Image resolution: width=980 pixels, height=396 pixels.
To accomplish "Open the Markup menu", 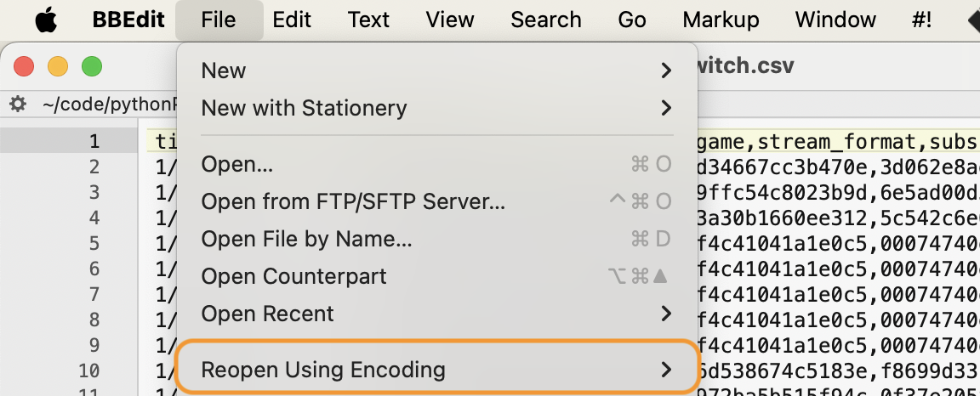I will (721, 20).
